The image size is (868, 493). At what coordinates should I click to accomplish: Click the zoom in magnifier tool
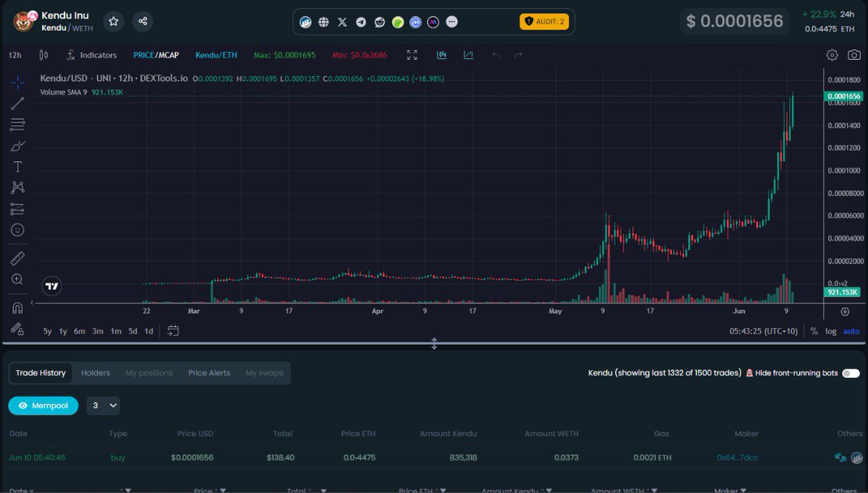[17, 279]
